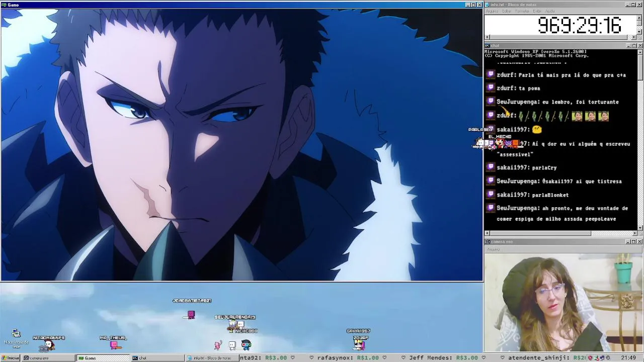Click the anime video frame in Game window
Image resolution: width=644 pixels, height=362 pixels.
coord(242,145)
